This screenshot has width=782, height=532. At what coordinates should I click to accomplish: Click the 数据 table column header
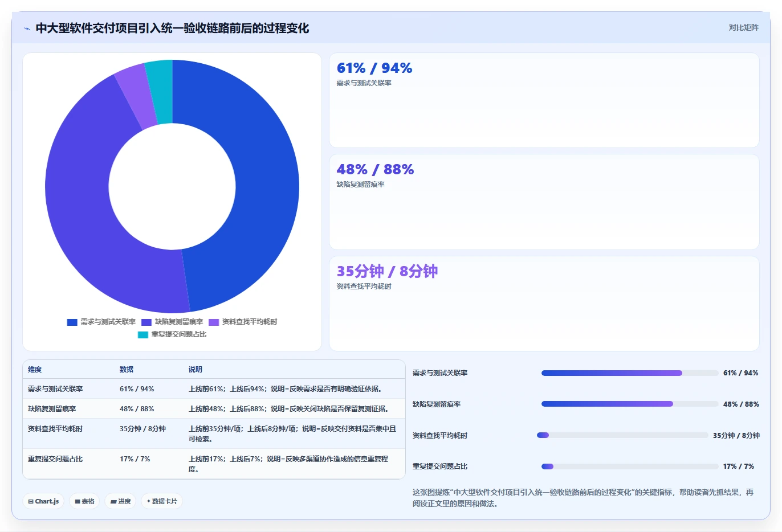click(127, 370)
